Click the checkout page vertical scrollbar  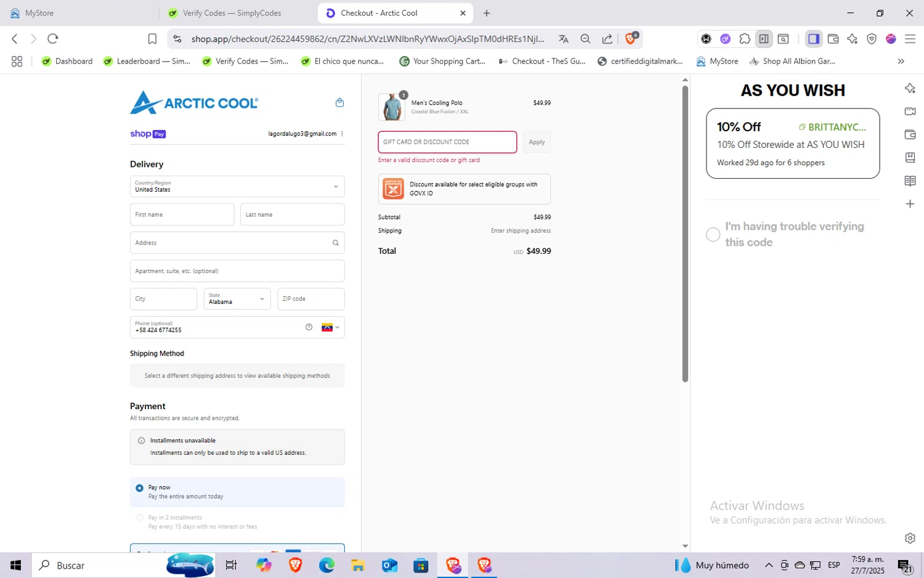pos(685,234)
